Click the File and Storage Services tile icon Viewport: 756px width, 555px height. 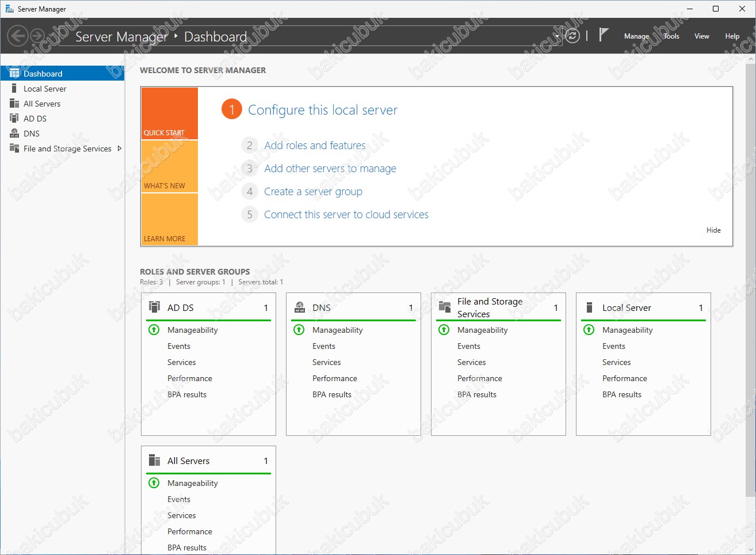pos(444,307)
